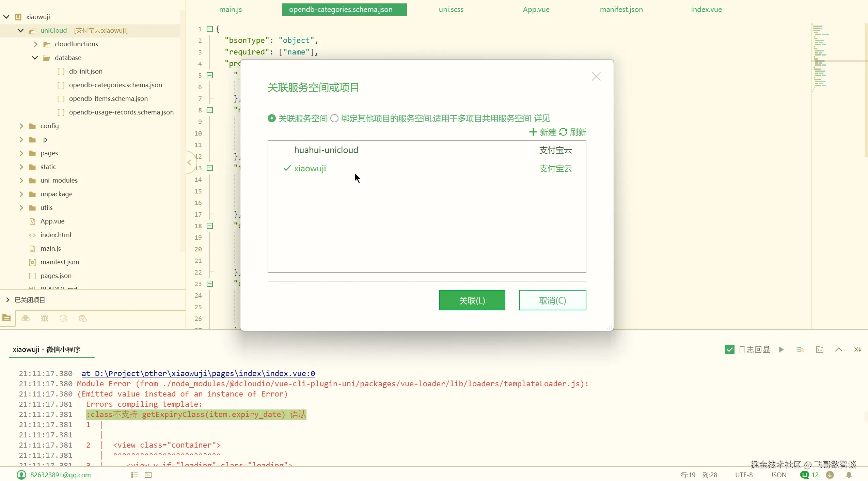Click the log search filter icon
The image size is (868, 481).
[x=800, y=350]
